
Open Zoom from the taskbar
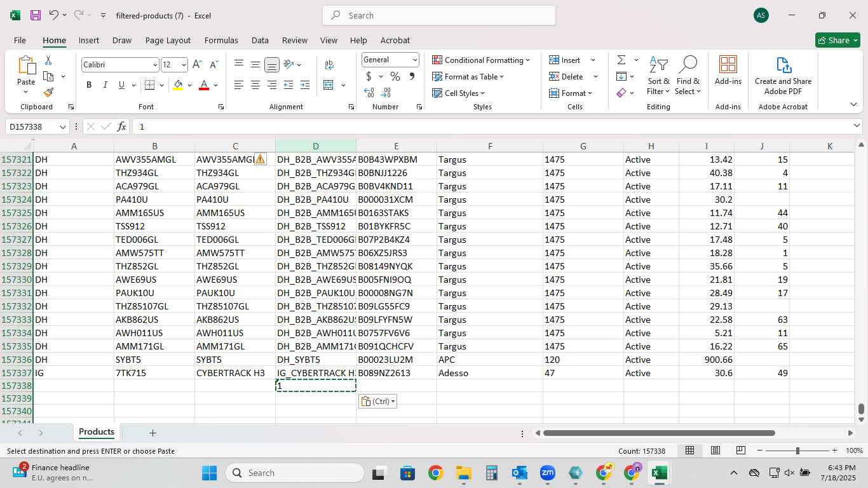pyautogui.click(x=548, y=473)
